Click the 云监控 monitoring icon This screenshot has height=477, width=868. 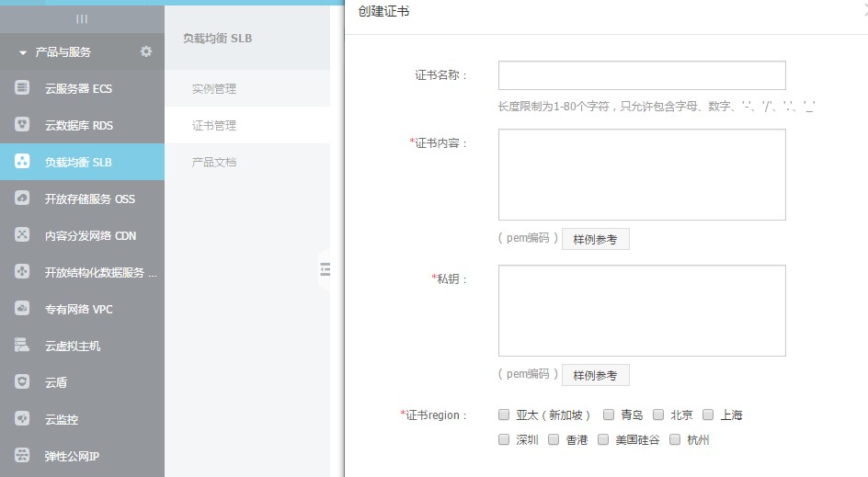[22, 419]
